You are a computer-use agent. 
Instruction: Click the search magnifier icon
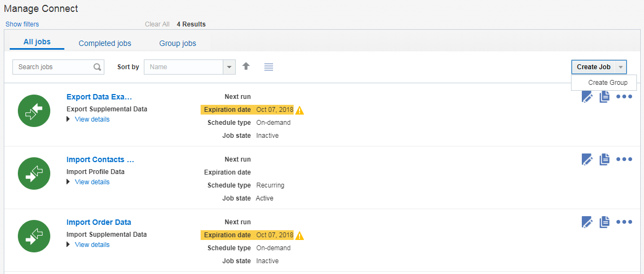pyautogui.click(x=97, y=67)
